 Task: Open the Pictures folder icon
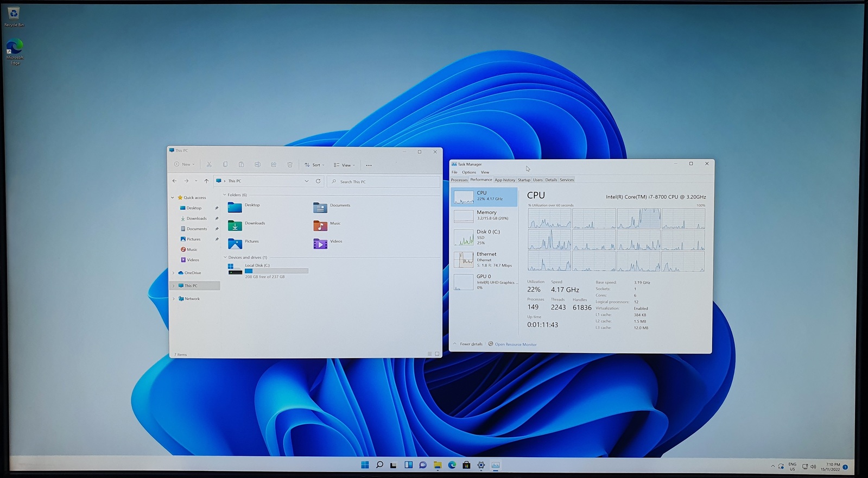(x=235, y=243)
